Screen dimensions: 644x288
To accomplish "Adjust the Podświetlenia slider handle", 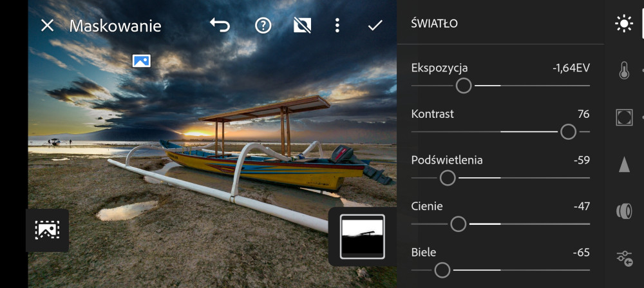I will (448, 178).
